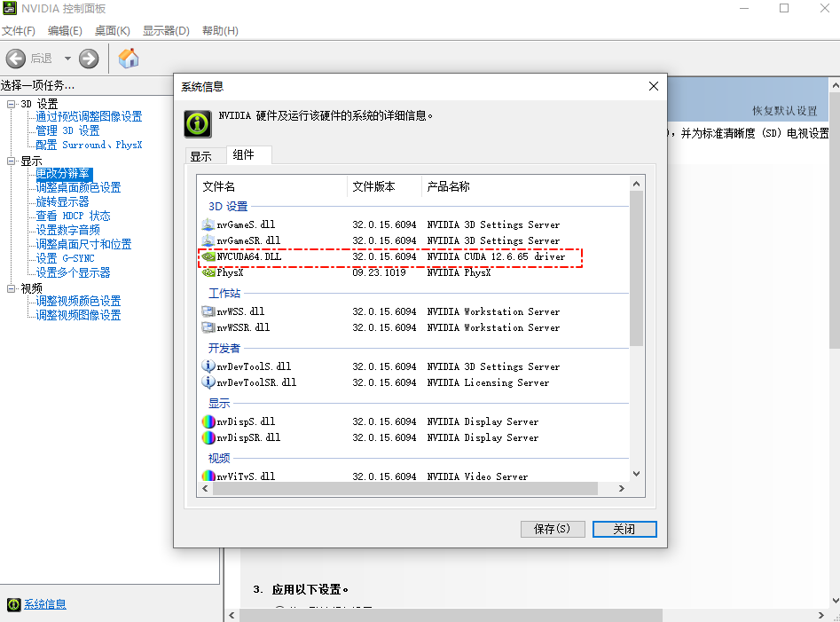Open the 文件(F) menu
840x622 pixels.
(x=19, y=30)
